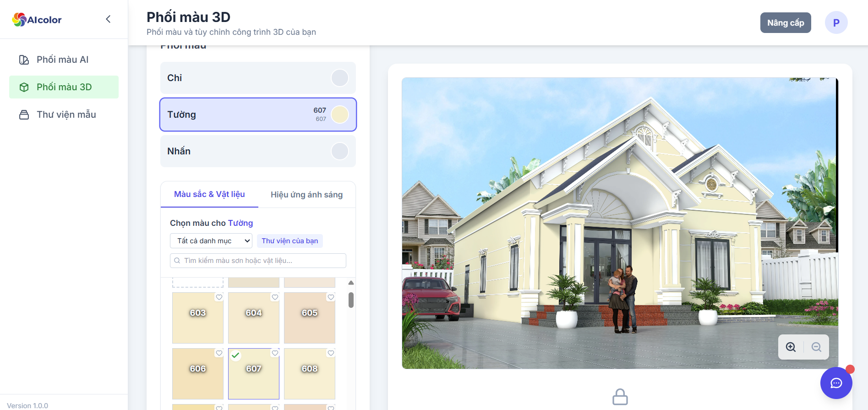Pick color swatch 604

point(254,318)
